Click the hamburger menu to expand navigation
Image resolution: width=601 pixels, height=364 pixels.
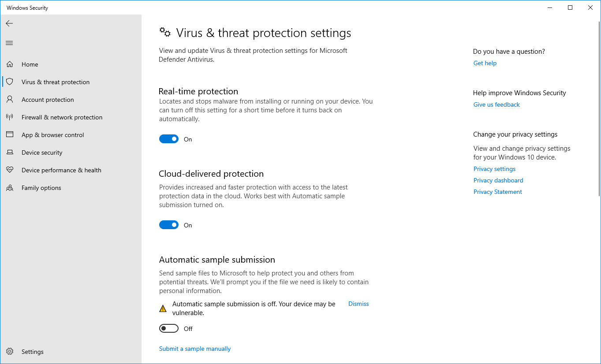[9, 43]
